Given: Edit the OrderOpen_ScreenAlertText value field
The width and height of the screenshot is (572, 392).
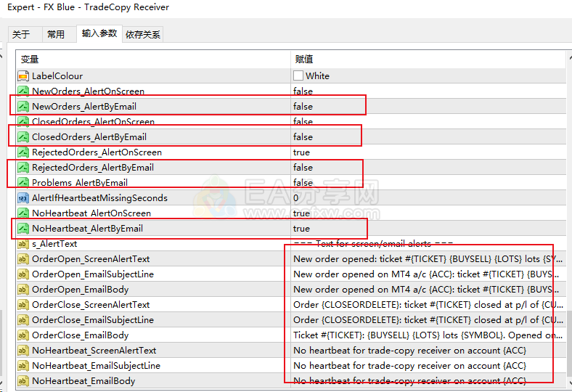Looking at the screenshot, I should pos(428,259).
